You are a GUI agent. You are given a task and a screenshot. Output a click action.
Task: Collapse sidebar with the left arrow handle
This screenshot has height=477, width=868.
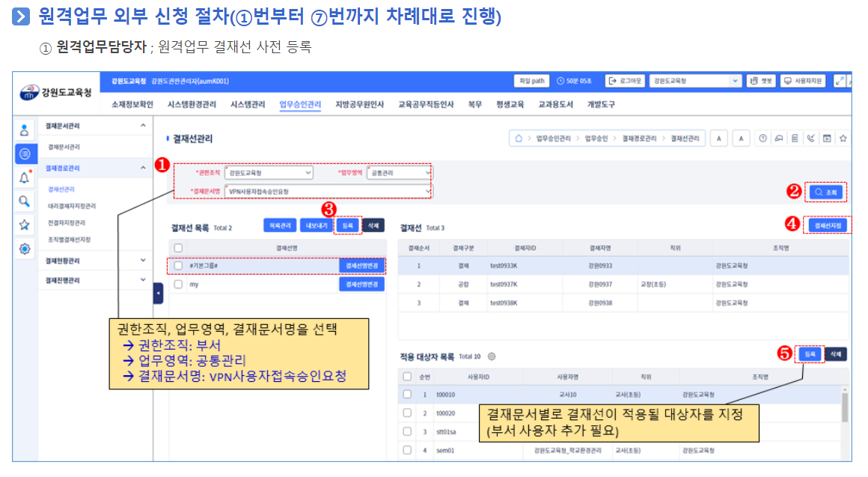[x=159, y=293]
